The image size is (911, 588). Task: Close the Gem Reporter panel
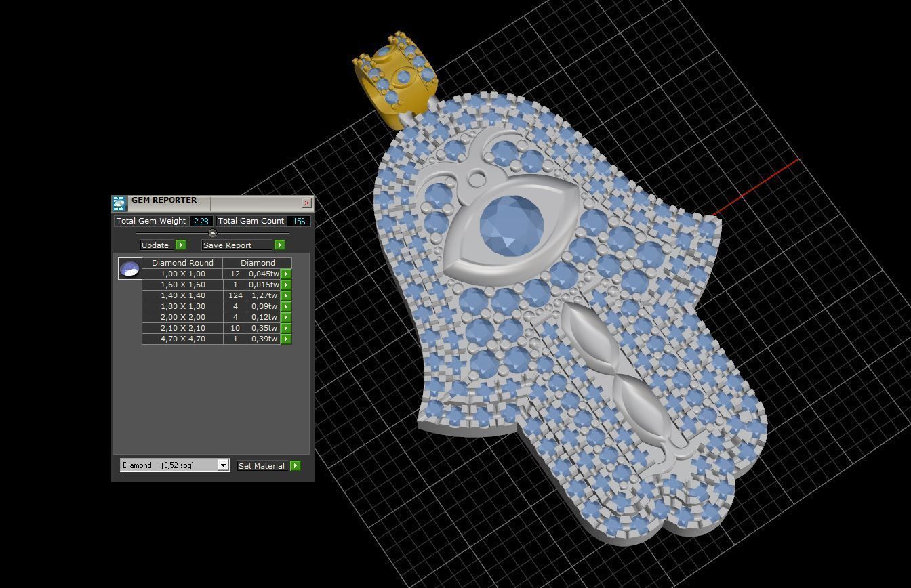[x=306, y=203]
